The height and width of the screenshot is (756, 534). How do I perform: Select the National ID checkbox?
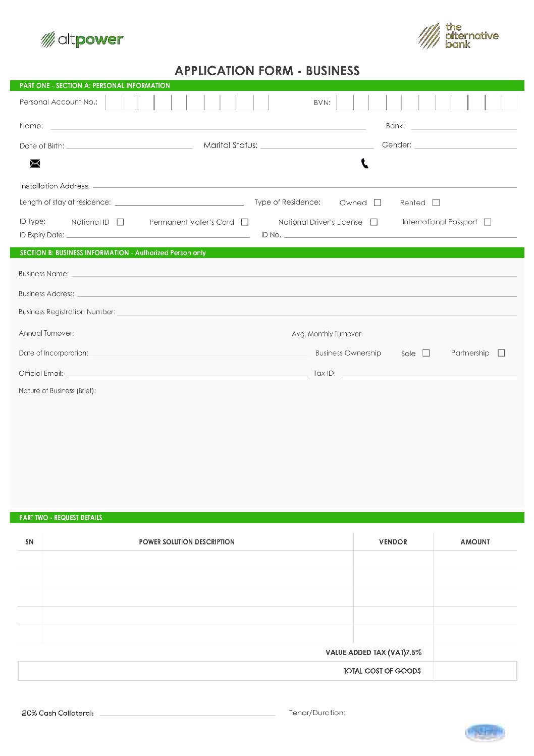120,222
